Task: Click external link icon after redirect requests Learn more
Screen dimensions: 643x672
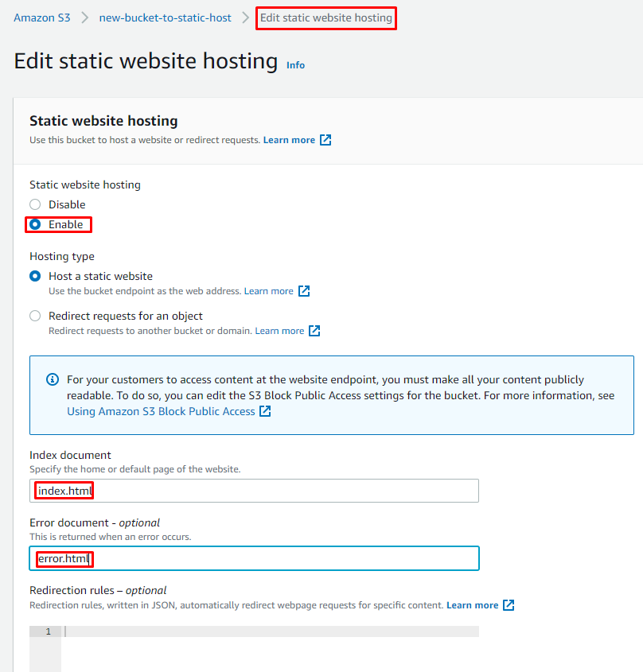Action: [x=314, y=331]
